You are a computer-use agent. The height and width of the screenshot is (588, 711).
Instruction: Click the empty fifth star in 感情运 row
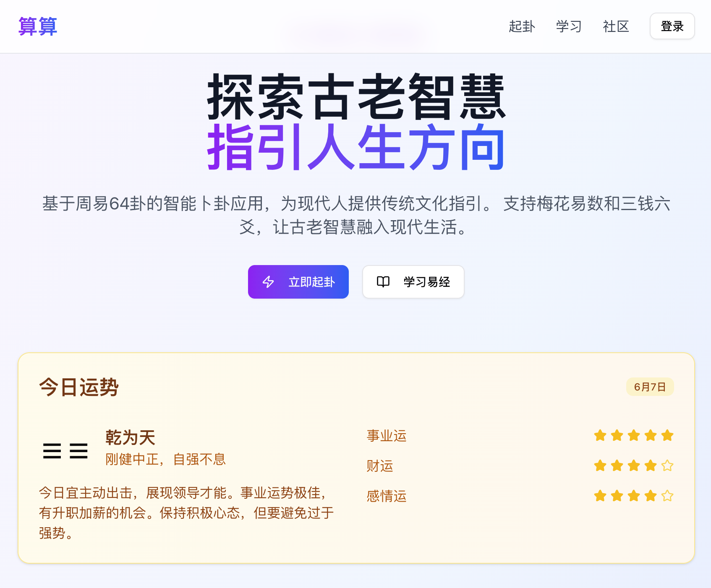tap(667, 496)
